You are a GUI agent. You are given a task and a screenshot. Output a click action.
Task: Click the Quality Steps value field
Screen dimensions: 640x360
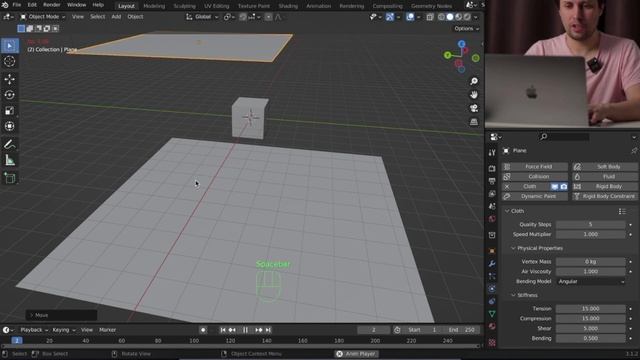[591, 224]
